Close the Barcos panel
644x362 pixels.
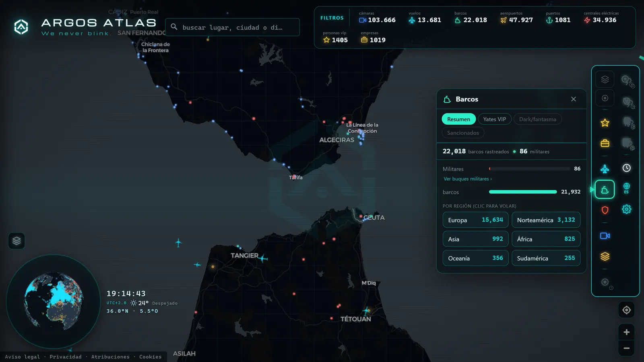coord(573,99)
